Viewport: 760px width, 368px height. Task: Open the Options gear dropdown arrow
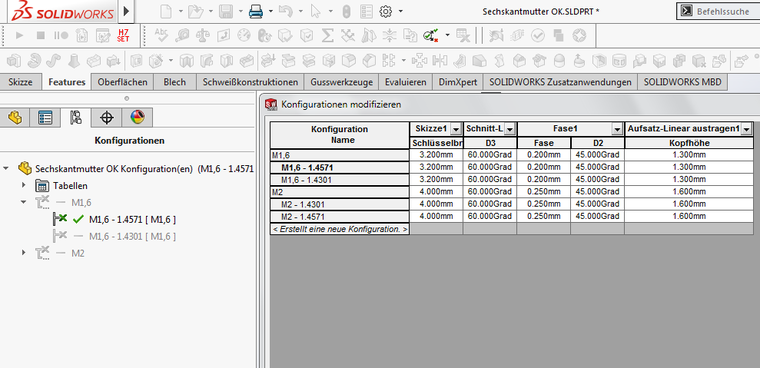coord(400,11)
